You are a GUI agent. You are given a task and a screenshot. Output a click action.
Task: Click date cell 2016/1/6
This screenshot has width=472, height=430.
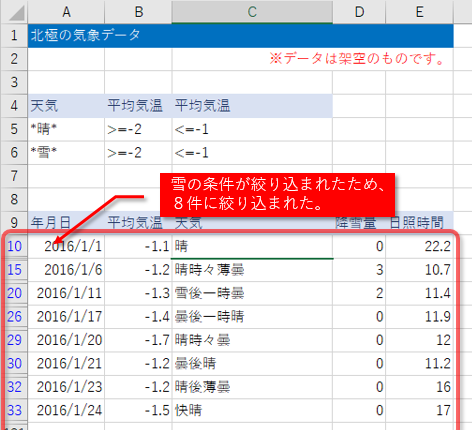point(66,270)
